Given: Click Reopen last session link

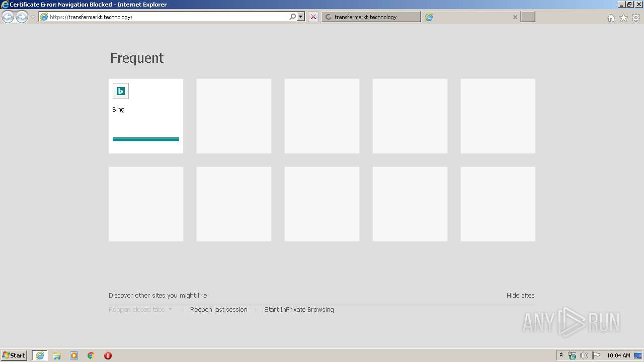Looking at the screenshot, I should 219,310.
